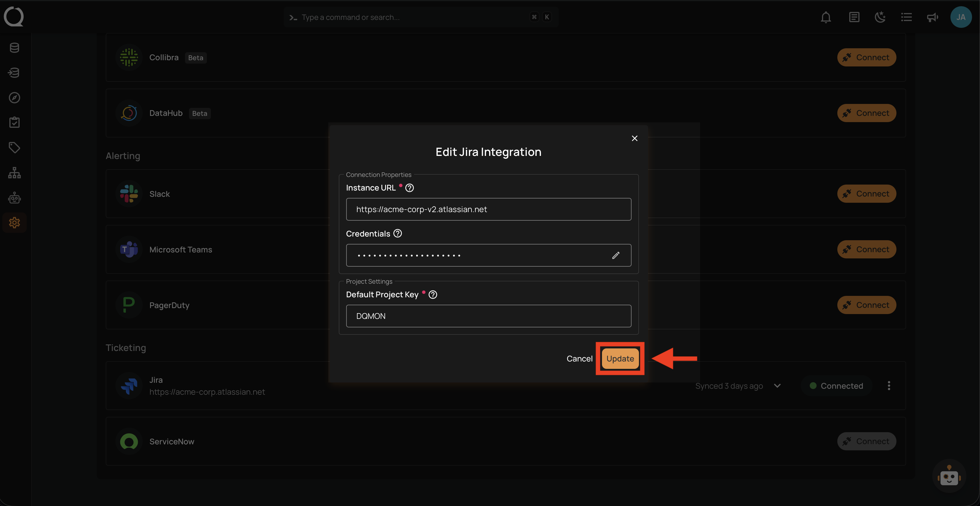This screenshot has height=506, width=980.
Task: Click Default Project Key help icon
Action: coord(433,295)
